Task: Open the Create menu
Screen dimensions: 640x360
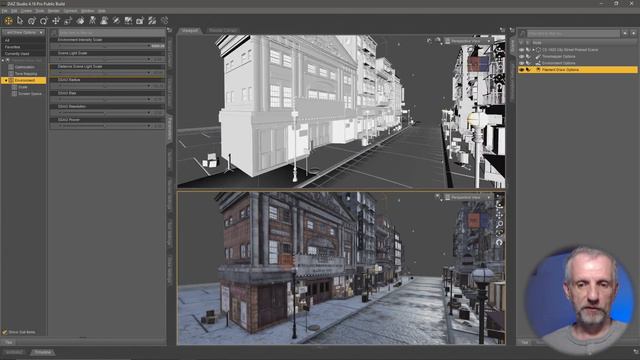Action: (x=27, y=11)
